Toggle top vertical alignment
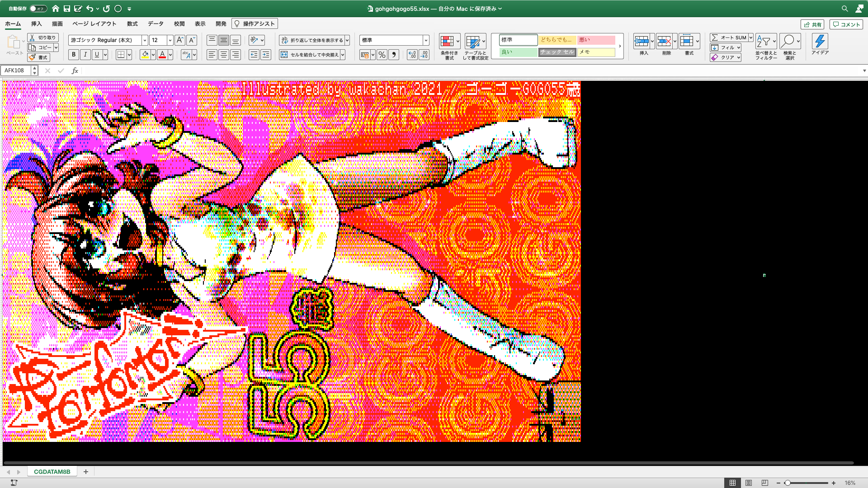This screenshot has width=868, height=488. tap(212, 40)
